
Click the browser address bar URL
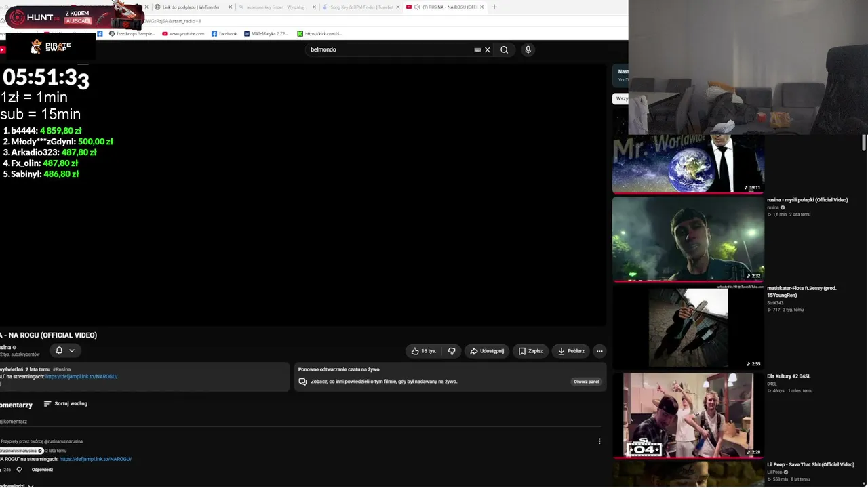[172, 21]
